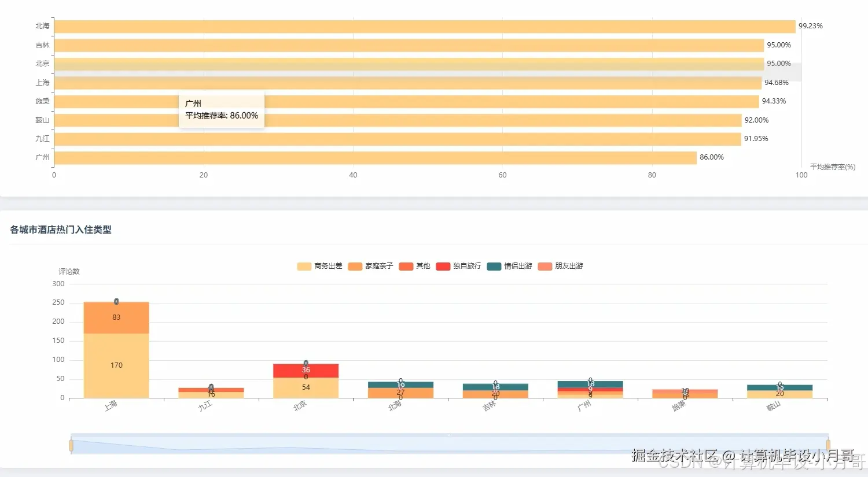Click the 北京 label under the stacked chart

tap(299, 406)
